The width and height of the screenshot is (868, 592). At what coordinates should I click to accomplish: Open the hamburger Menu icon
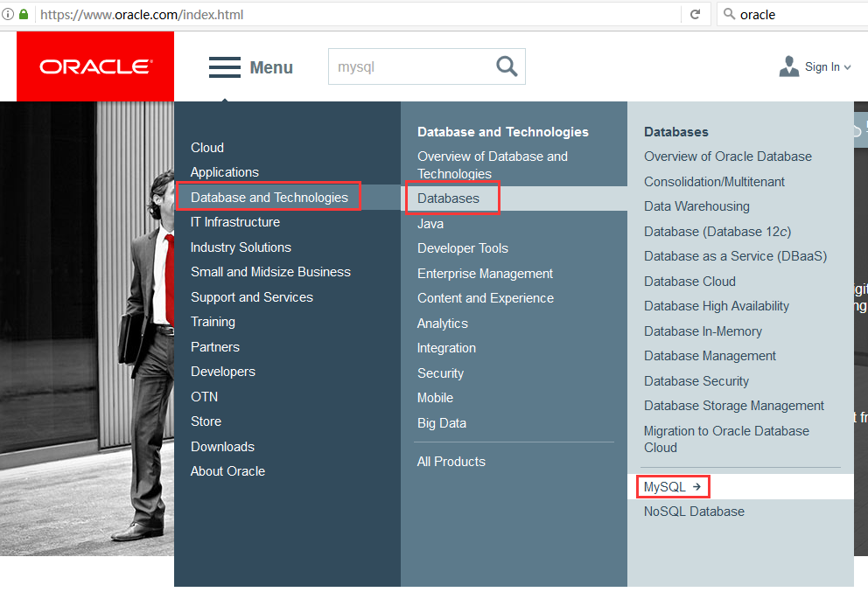(225, 67)
